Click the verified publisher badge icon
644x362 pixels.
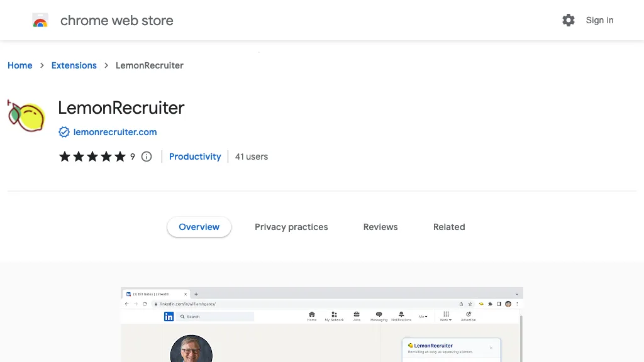64,132
